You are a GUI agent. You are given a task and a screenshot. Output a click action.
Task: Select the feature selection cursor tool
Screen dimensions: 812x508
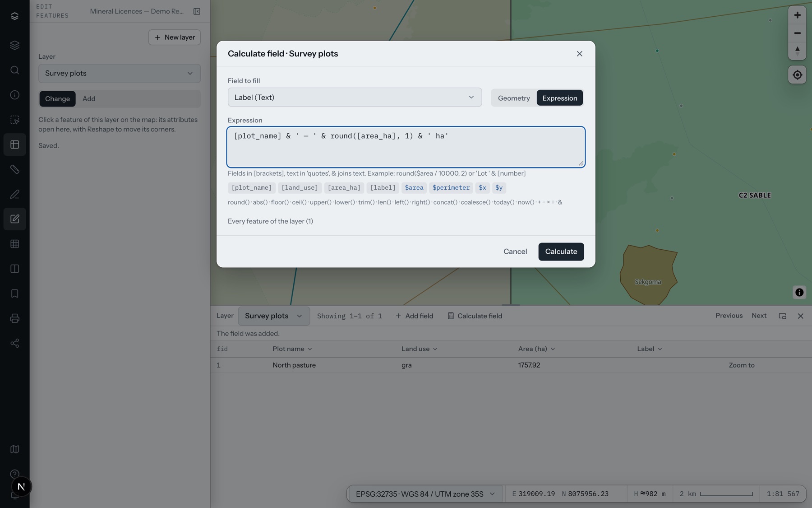[x=14, y=120]
